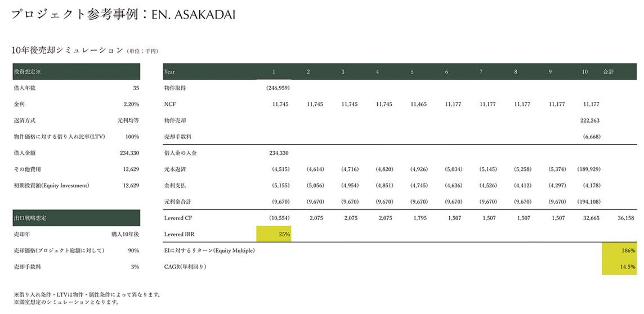Select the highlighted 386% Equity Multiple value
This screenshot has height=314, width=644.
click(x=619, y=250)
